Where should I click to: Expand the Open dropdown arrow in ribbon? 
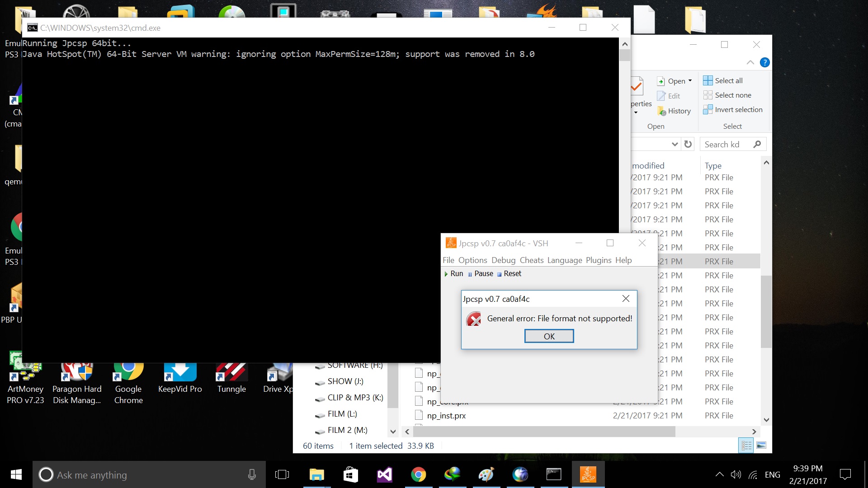click(690, 81)
